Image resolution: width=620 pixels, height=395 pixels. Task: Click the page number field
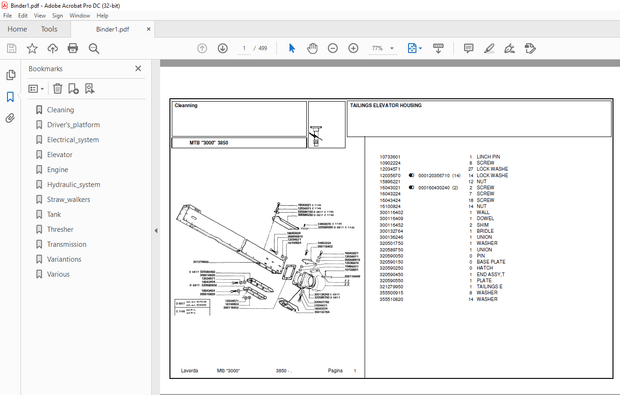pyautogui.click(x=244, y=48)
